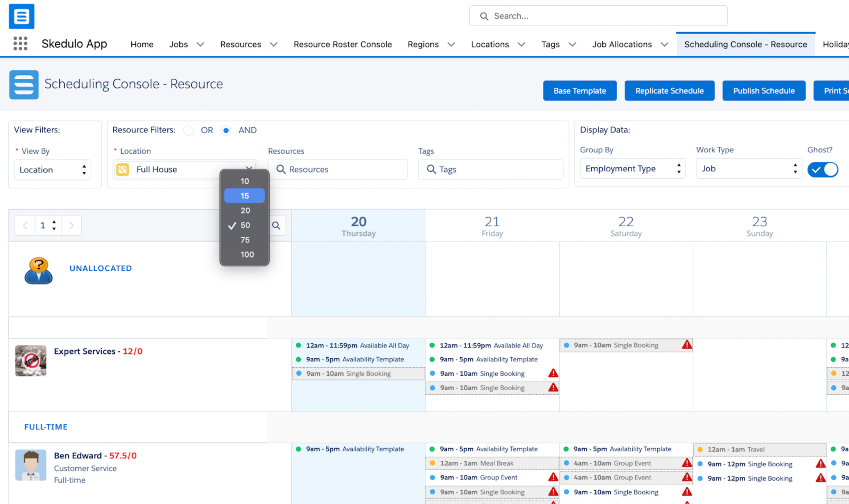This screenshot has width=849, height=504.
Task: Click the warning icon on Sunday 9am-12pm Single Booking first row
Action: [x=821, y=464]
